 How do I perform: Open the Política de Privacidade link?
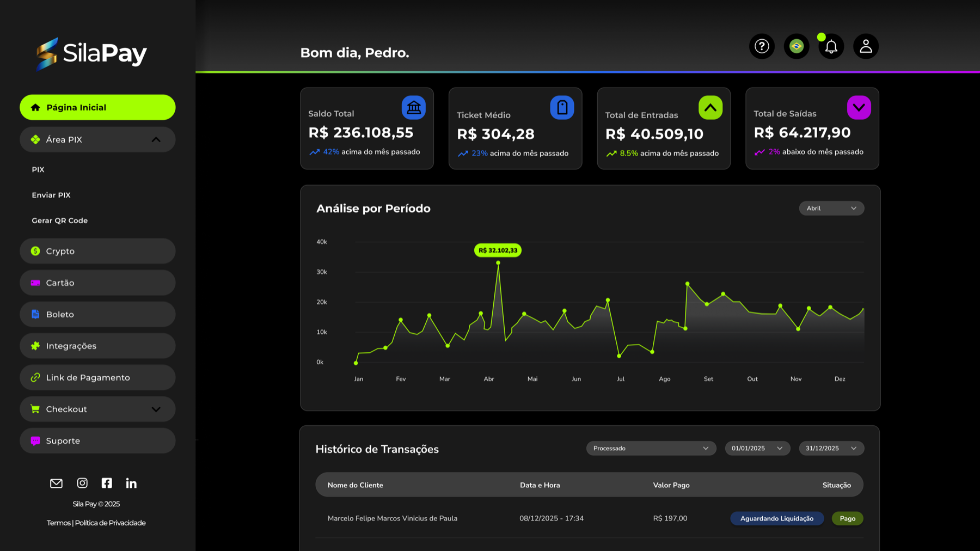(110, 523)
